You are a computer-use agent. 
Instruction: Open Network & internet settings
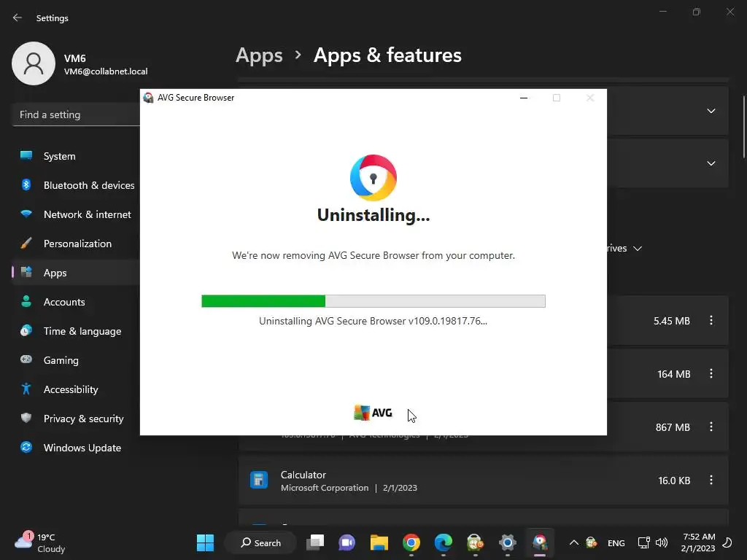tap(76, 214)
